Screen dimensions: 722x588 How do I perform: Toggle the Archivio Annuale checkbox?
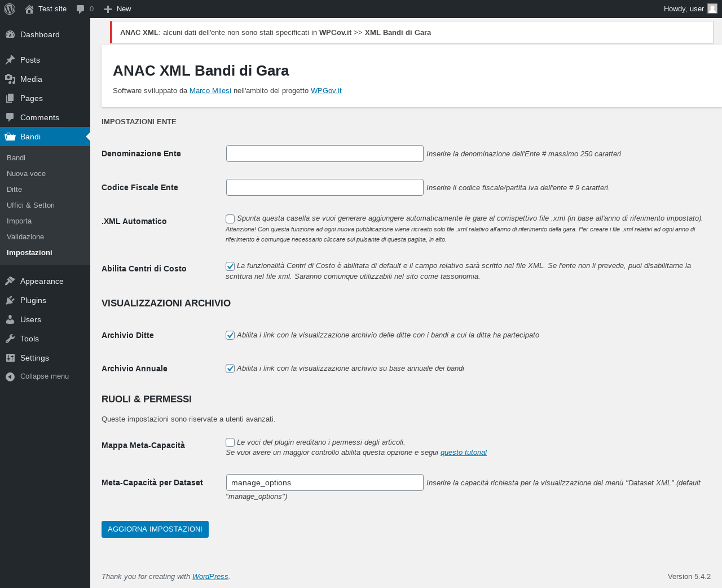[x=230, y=368]
